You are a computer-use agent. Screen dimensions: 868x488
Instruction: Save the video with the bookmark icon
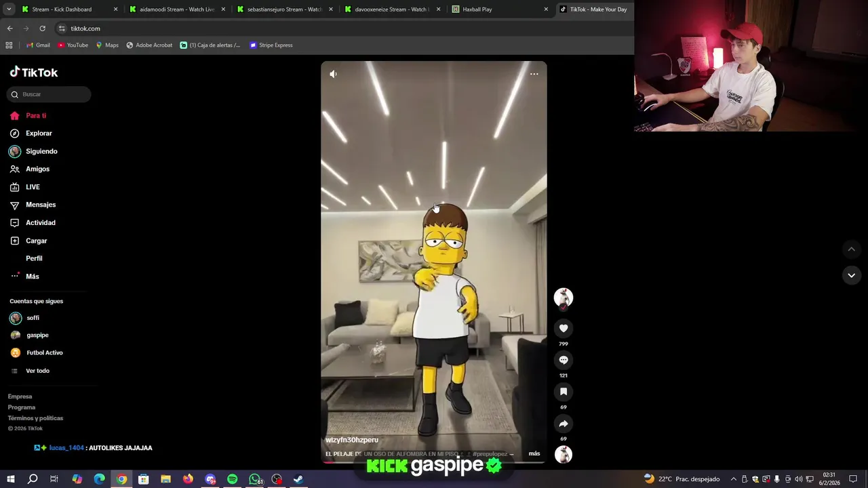tap(564, 392)
